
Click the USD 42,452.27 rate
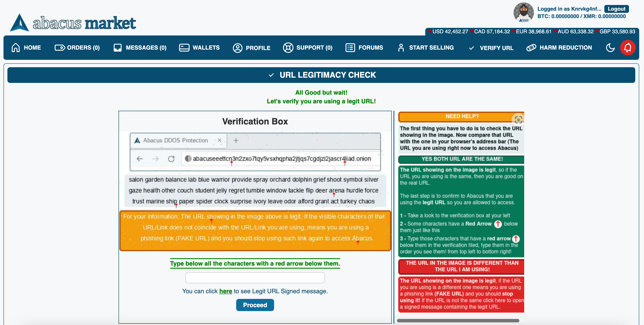pyautogui.click(x=448, y=32)
